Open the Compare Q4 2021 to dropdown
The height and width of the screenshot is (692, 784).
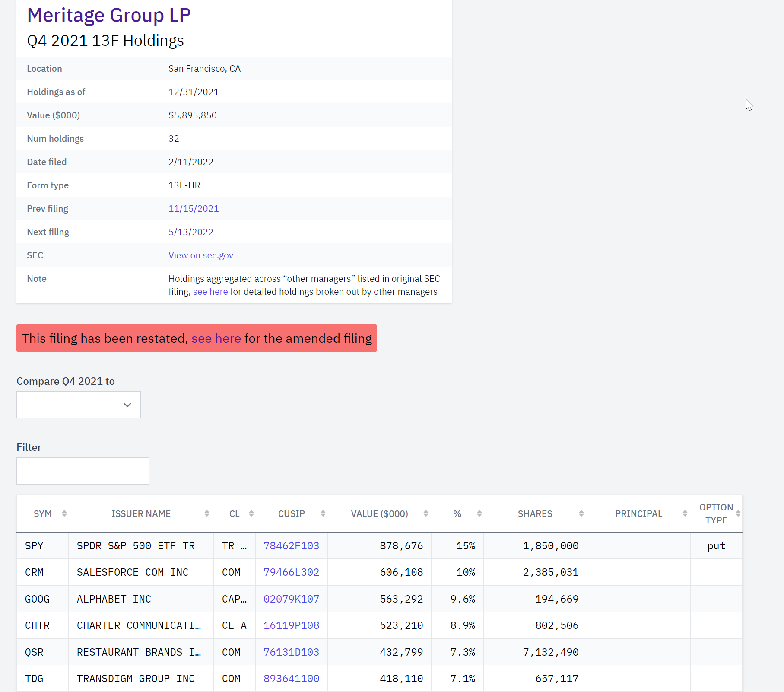coord(79,405)
